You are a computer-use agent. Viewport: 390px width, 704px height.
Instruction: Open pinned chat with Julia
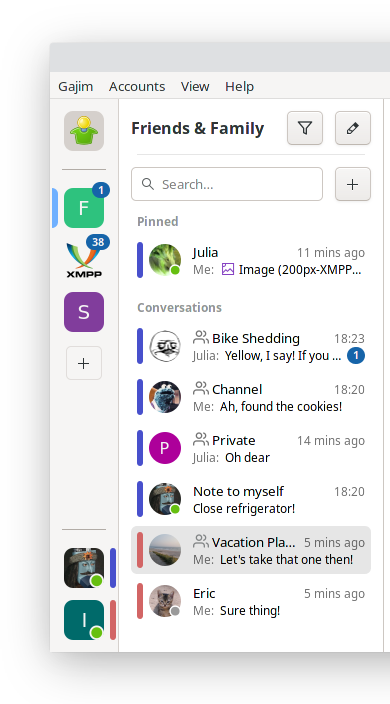pos(251,260)
